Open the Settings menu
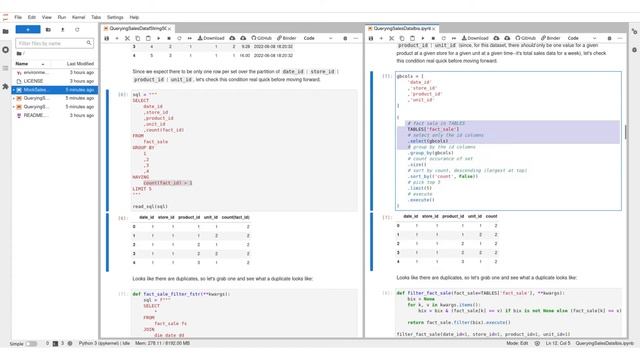 115,17
